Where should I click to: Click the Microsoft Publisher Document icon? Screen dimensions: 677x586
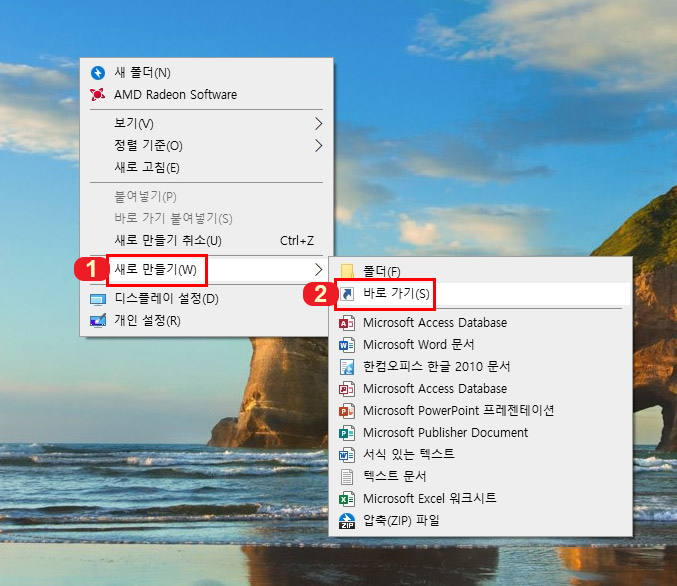[347, 433]
